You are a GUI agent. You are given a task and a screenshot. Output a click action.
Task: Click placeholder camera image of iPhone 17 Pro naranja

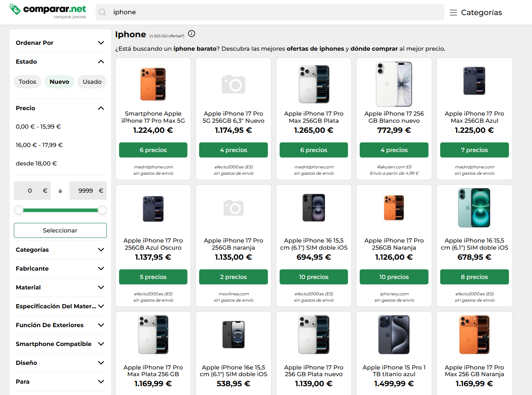pos(234,207)
